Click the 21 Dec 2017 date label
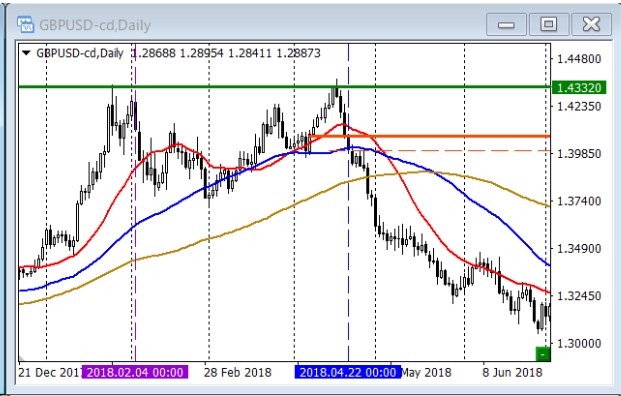 [50, 373]
